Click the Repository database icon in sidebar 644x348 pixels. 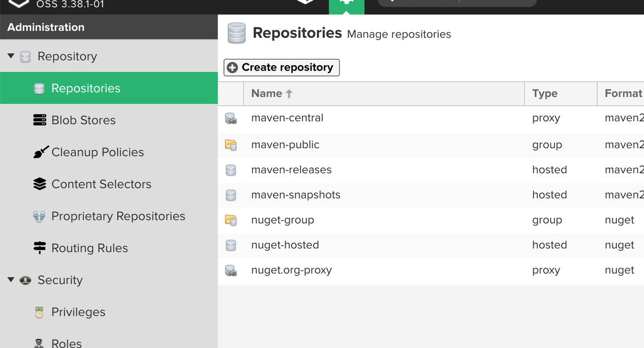[25, 57]
